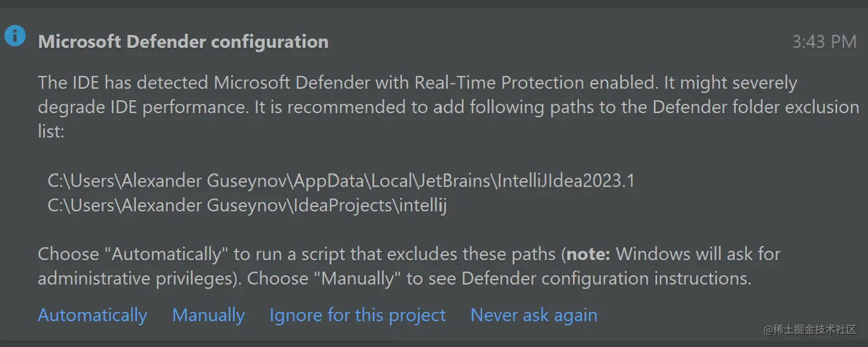Viewport: 868px width, 347px height.
Task: Click the IntelliJIdea2023.1 exclusion path
Action: (341, 180)
